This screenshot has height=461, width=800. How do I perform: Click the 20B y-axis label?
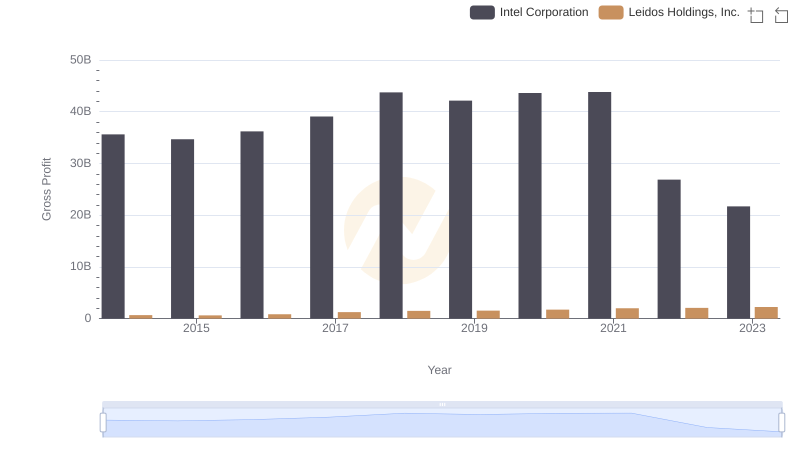[x=81, y=215]
